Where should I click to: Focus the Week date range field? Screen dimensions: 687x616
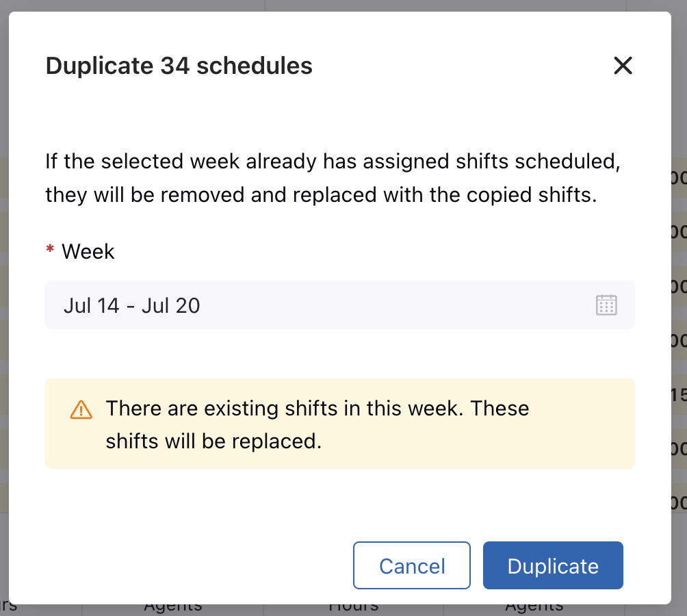pyautogui.click(x=340, y=305)
